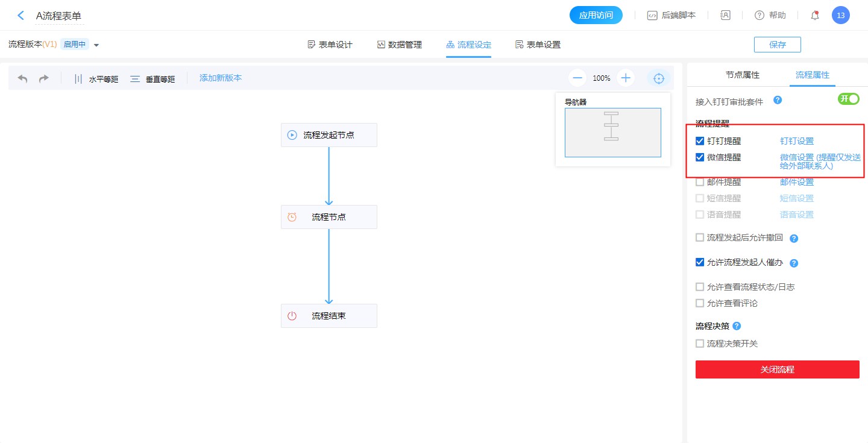
Task: Redo the last flow edit
Action: click(x=44, y=78)
